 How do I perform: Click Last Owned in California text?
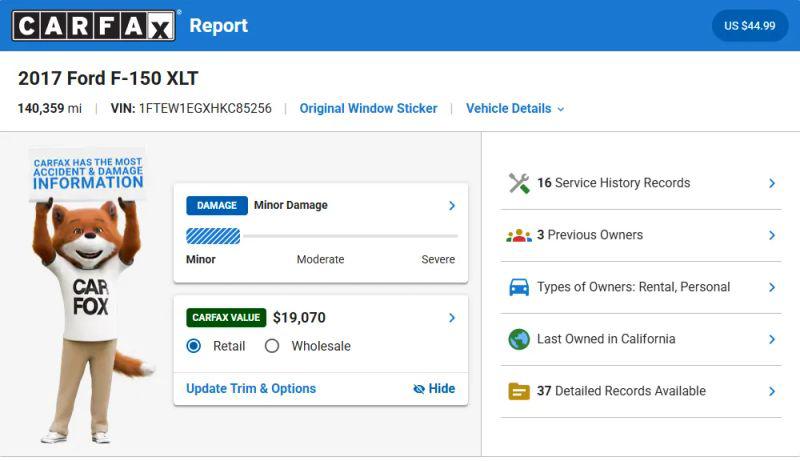click(606, 339)
